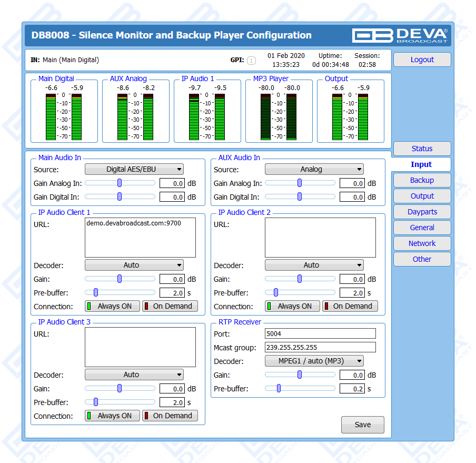Open the RTP Receiver Decoder dropdown
476x463 pixels.
(x=314, y=361)
